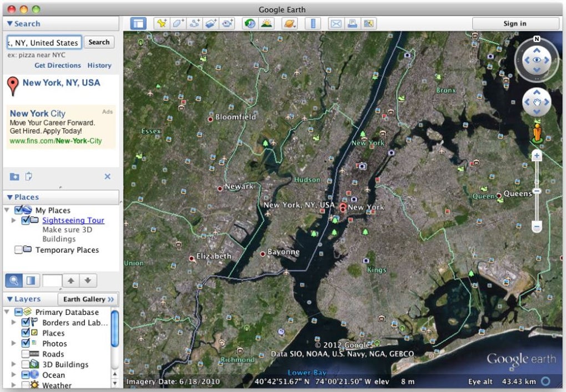Toggle sunlight across the landscape

tap(266, 23)
